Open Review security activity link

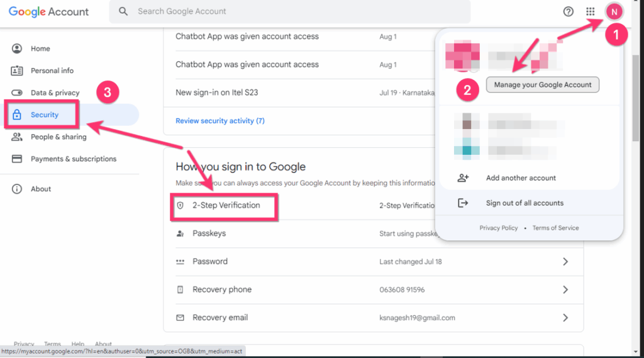[219, 121]
